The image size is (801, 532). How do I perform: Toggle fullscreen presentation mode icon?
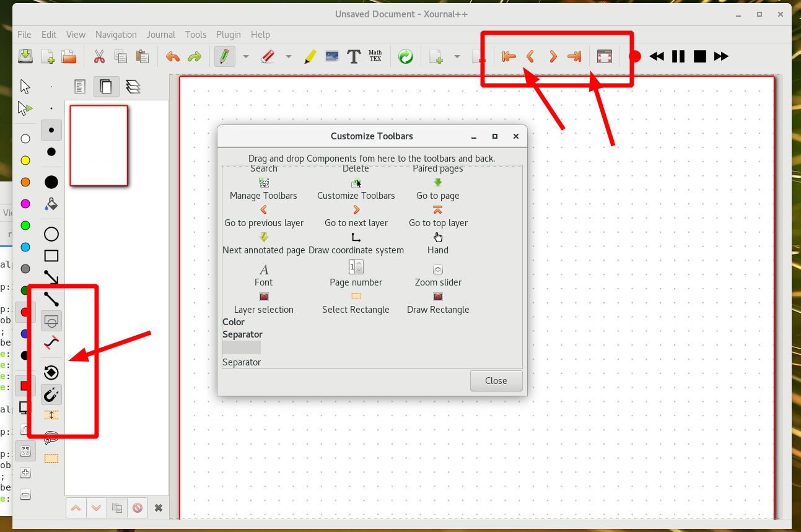click(605, 56)
